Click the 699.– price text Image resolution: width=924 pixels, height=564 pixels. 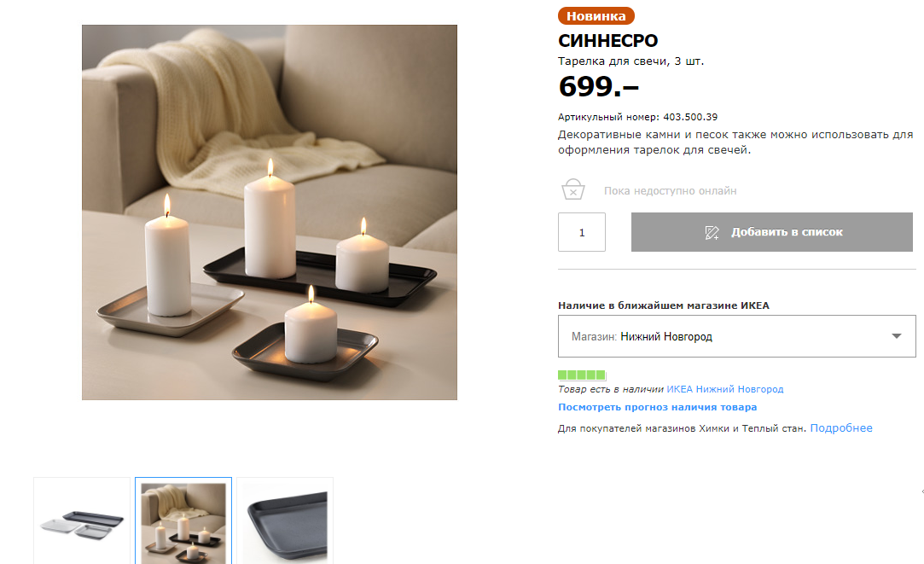pos(598,87)
